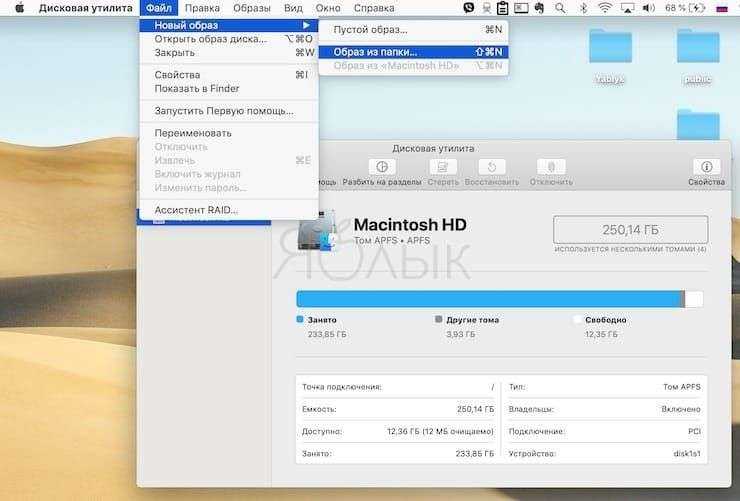Click the Том APFS • APFS subtitle
The width and height of the screenshot is (740, 501).
[x=392, y=241]
